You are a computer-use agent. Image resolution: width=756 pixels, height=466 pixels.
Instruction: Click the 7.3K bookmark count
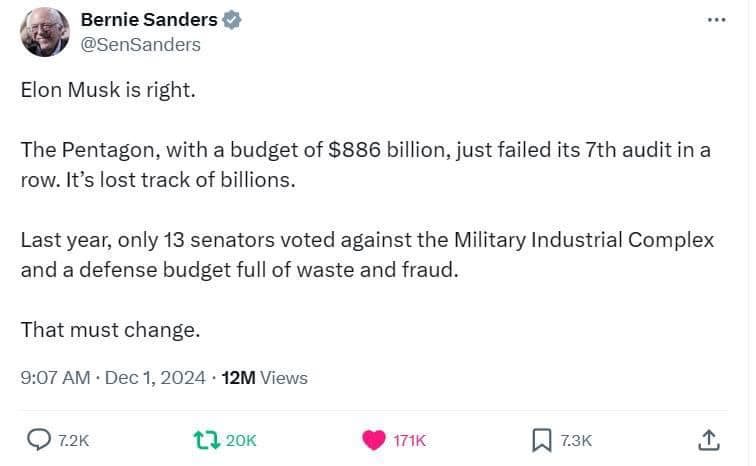pos(576,441)
